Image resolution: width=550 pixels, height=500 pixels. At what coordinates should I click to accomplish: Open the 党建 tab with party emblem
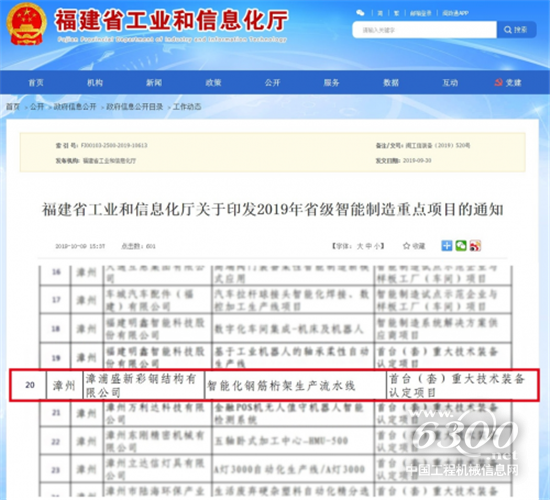508,82
